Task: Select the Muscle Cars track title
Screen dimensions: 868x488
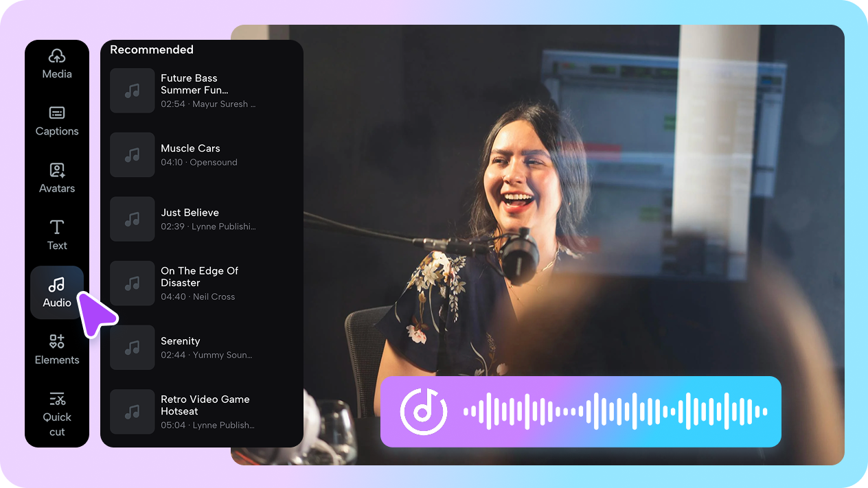Action: [x=190, y=148]
